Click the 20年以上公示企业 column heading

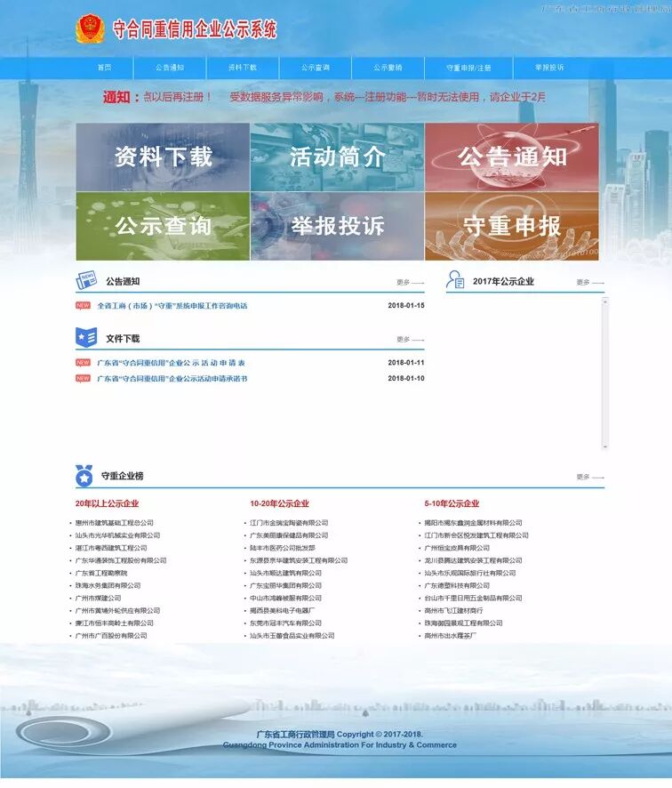107,503
